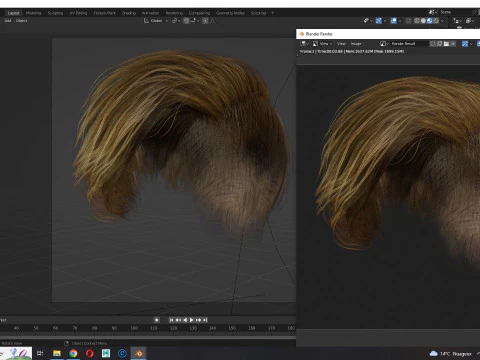Play animation in reverse
The image size is (480, 360).
[185, 320]
